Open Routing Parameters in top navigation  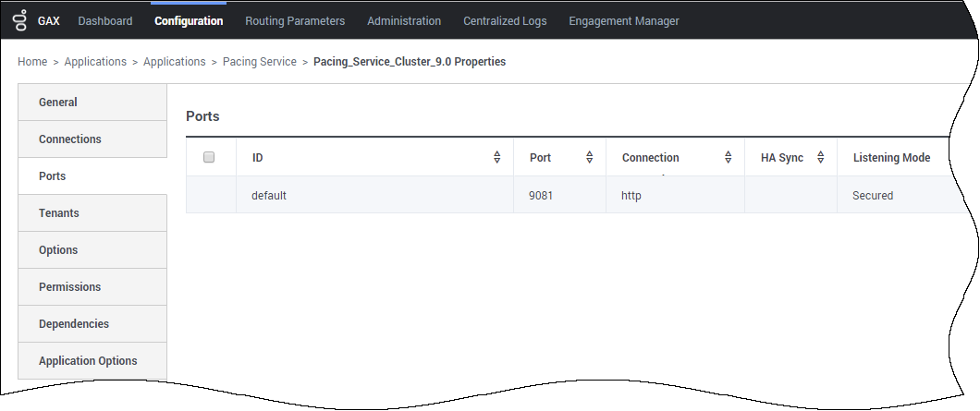pyautogui.click(x=295, y=20)
